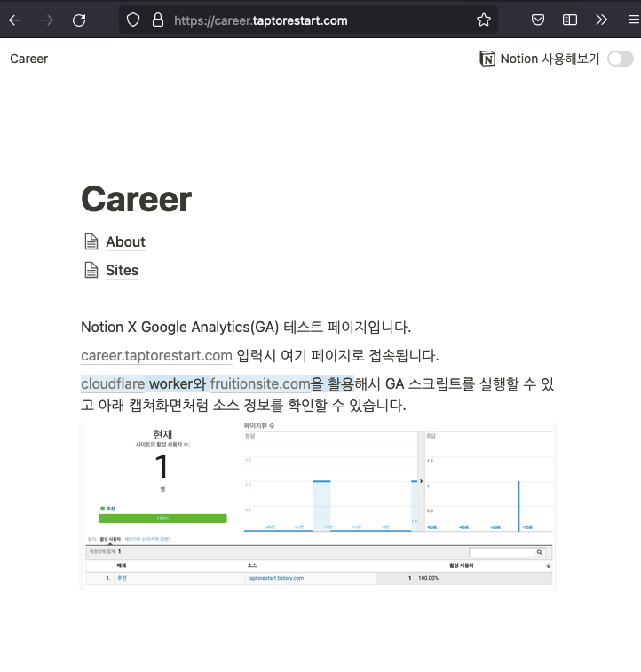Screen dimensions: 641x672
Task: Click the Career breadcrumb in the top bar
Action: (28, 59)
